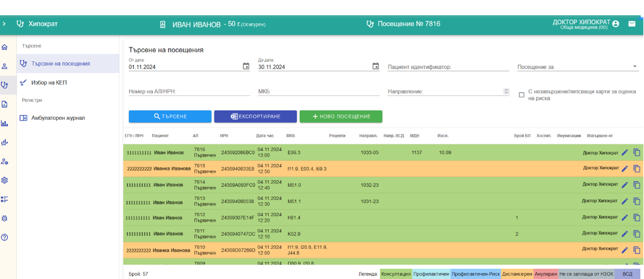644x279 pixels.
Task: Click the Дата час column header
Action: [265, 136]
